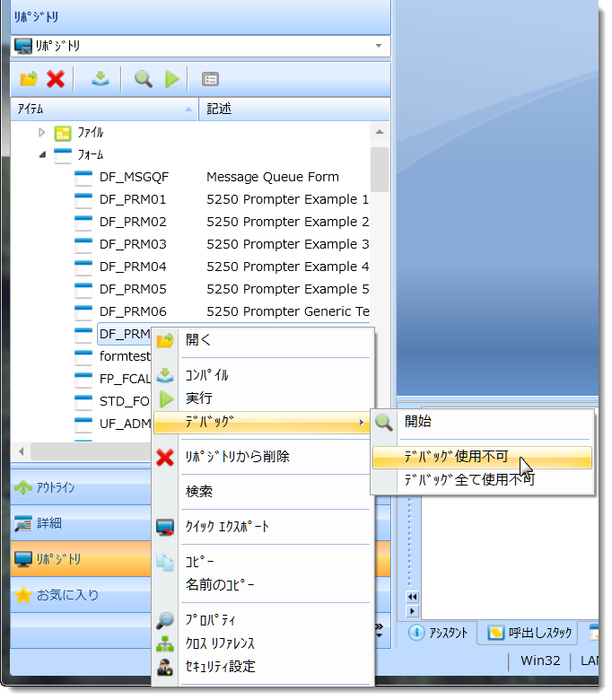Select the DF_PRM06 form item
The height and width of the screenshot is (700, 612).
pyautogui.click(x=133, y=311)
